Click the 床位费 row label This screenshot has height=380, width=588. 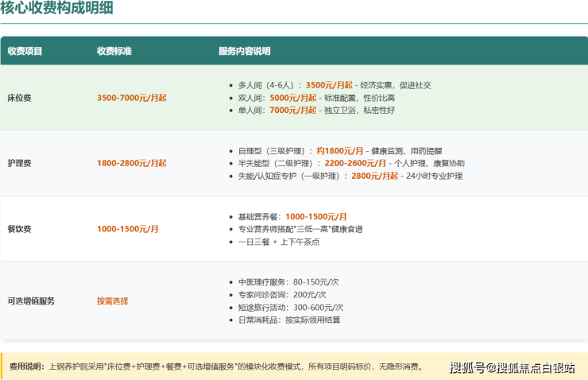pyautogui.click(x=20, y=97)
